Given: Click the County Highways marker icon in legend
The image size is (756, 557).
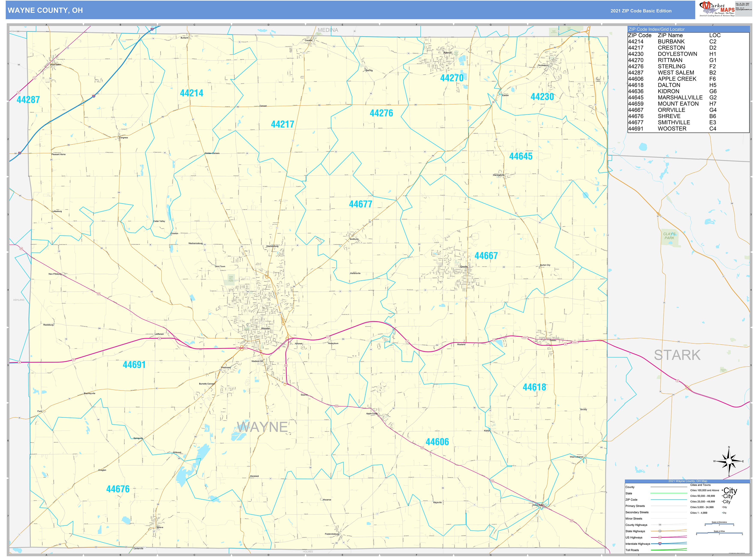Looking at the screenshot, I should click(x=660, y=525).
